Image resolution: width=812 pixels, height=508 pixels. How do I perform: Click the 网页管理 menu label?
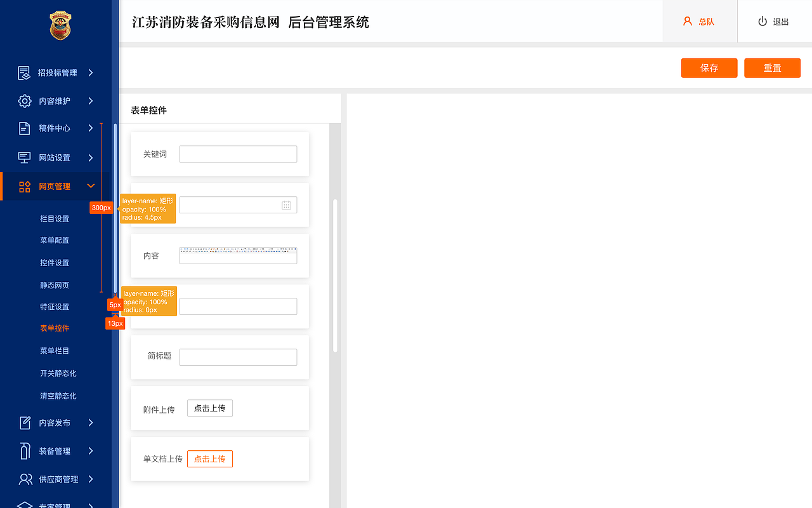55,187
